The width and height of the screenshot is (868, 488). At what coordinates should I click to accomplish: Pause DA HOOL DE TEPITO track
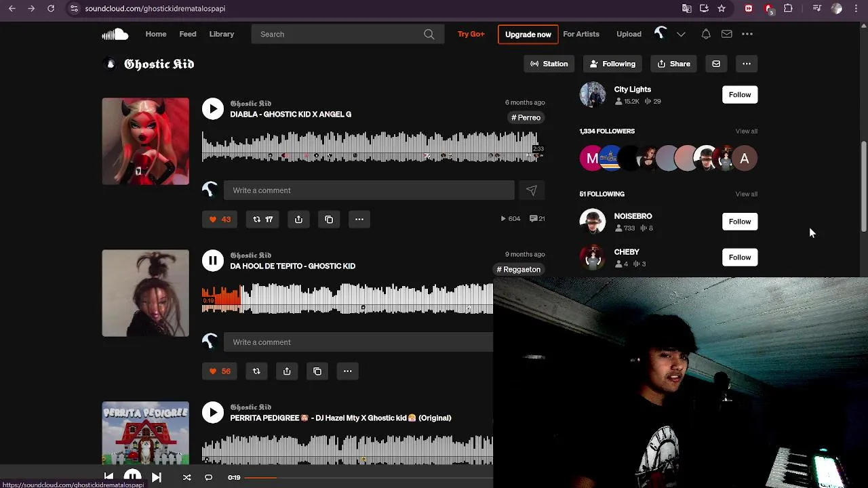(213, 261)
